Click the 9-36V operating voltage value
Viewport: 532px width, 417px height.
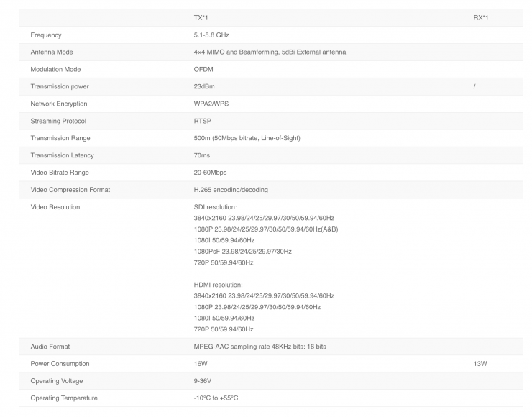coord(203,381)
